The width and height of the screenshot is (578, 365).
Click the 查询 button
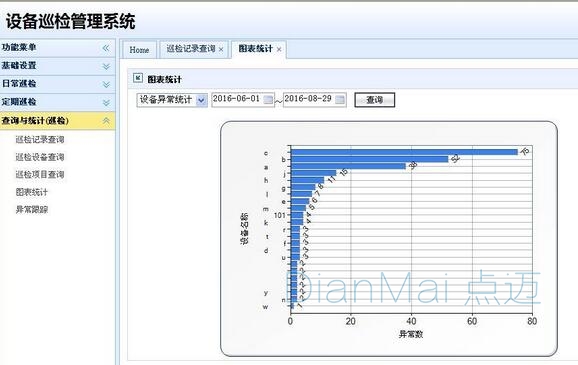(375, 100)
